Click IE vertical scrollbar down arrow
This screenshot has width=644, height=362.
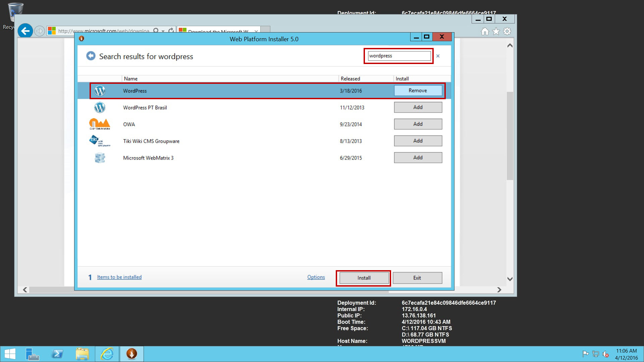pos(510,279)
